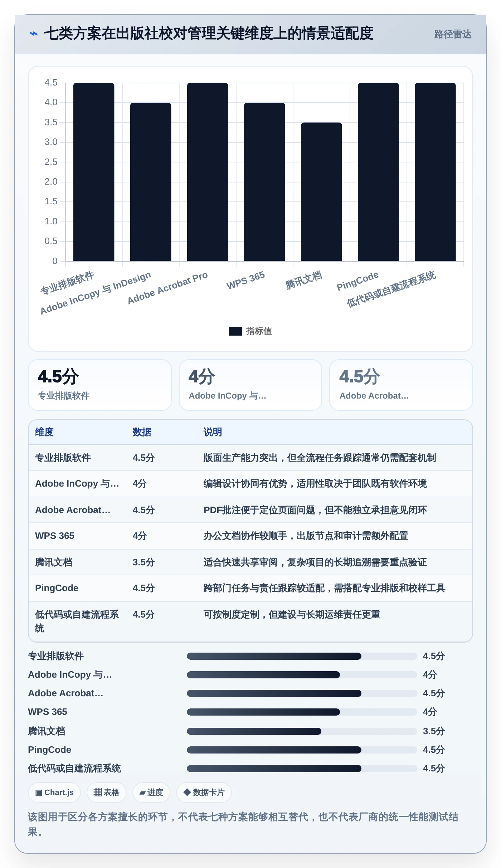Click the 低代码或自建流程系统 chart bar
Screen dimensions: 501x868
[435, 172]
